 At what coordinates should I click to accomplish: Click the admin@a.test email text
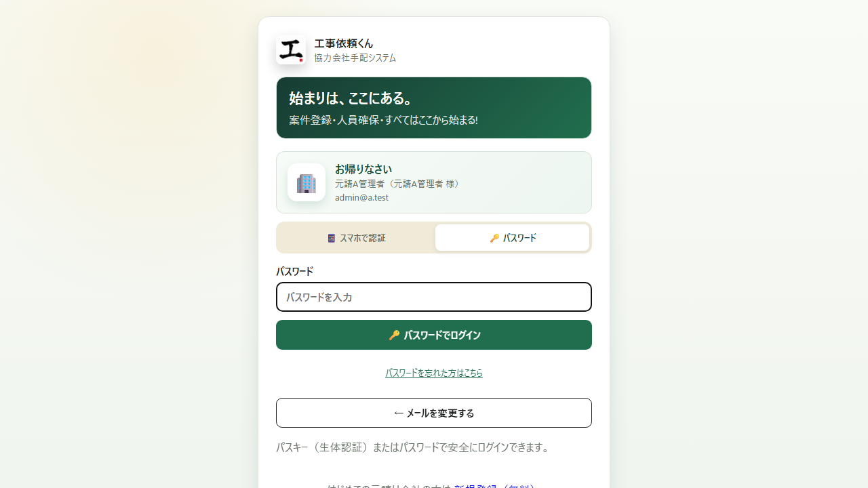tap(361, 197)
